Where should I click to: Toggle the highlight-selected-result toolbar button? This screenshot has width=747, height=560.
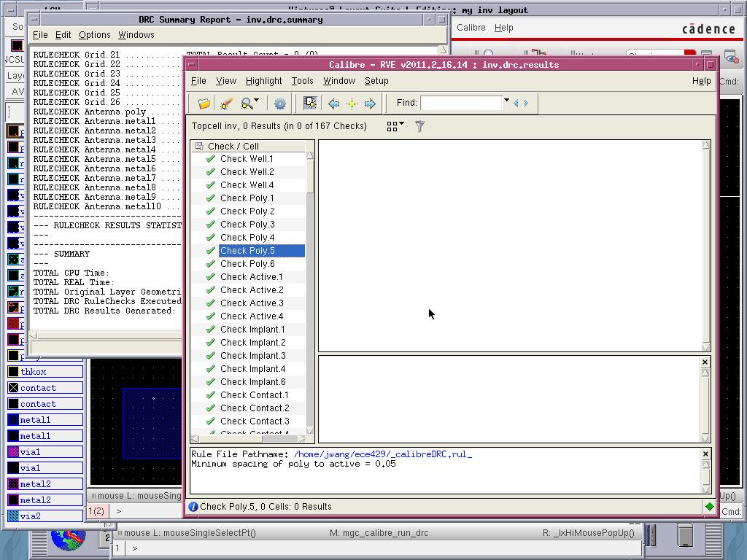[x=310, y=104]
